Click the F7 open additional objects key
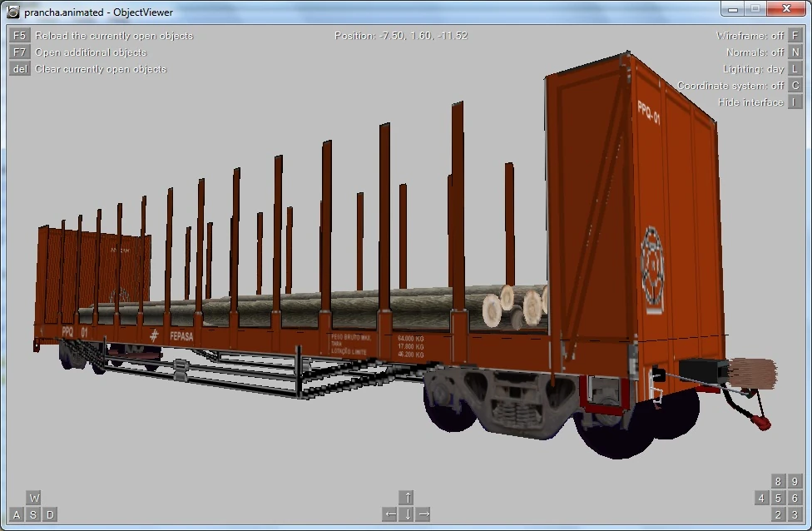Screen dimensions: 812x531 20,52
